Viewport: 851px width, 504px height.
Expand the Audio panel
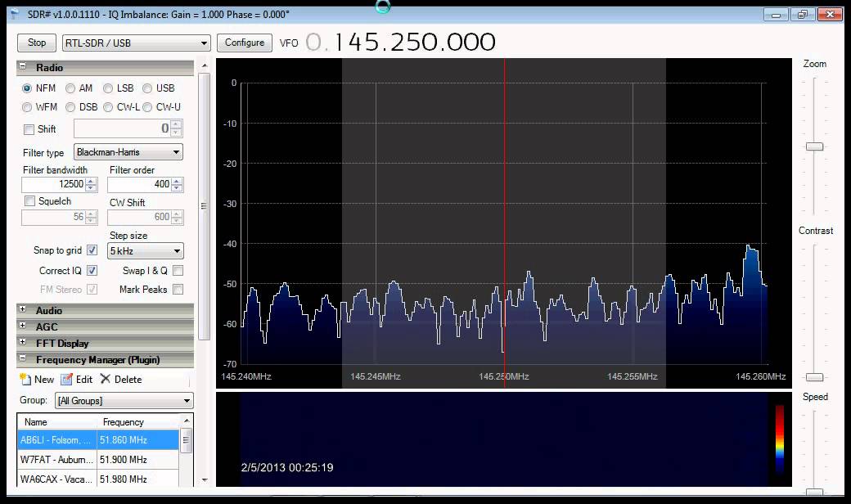click(23, 309)
